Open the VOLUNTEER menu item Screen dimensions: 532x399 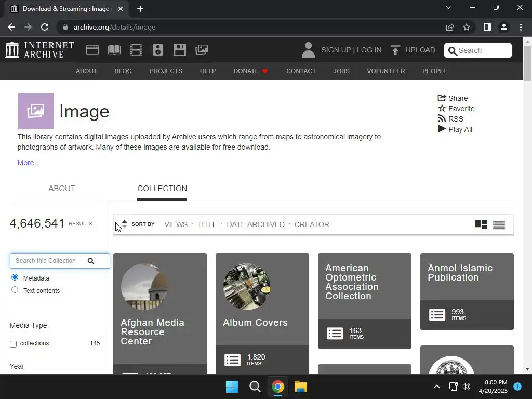click(386, 71)
